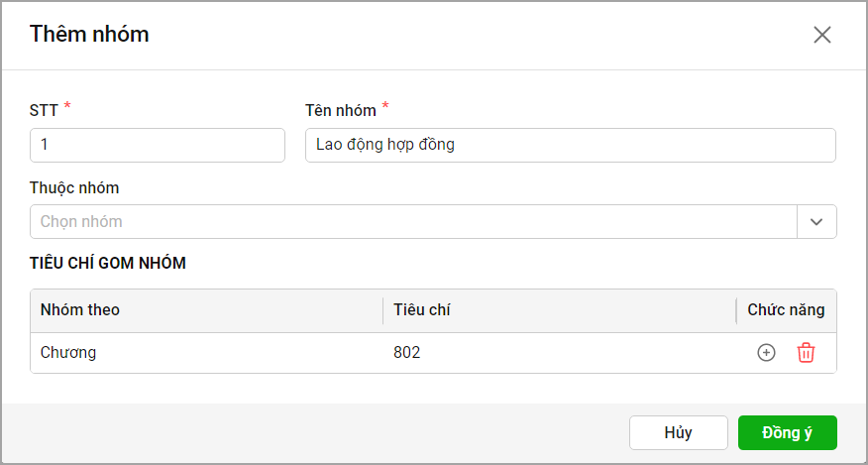Confirm with the Đồng ý button
This screenshot has width=868, height=465.
pos(787,432)
